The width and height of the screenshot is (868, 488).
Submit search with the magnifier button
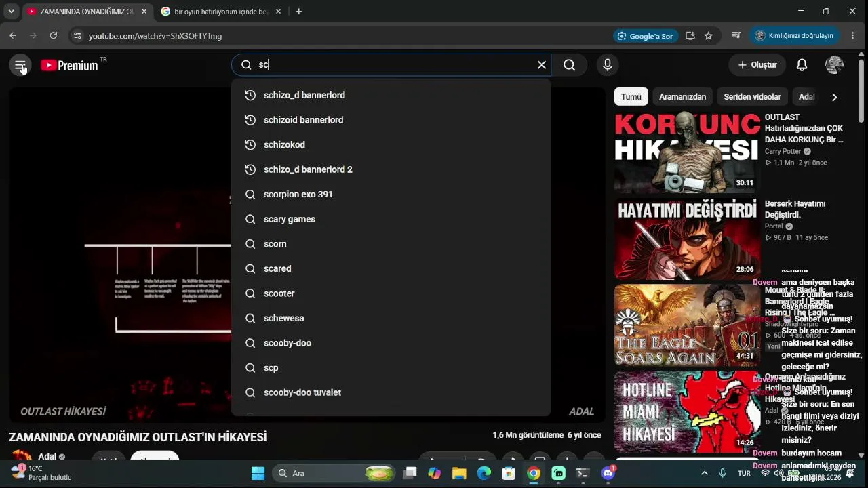point(570,65)
